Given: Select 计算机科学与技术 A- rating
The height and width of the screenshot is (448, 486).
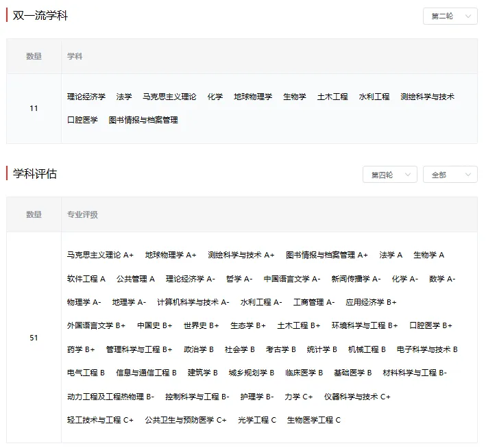Looking at the screenshot, I should pyautogui.click(x=193, y=302).
